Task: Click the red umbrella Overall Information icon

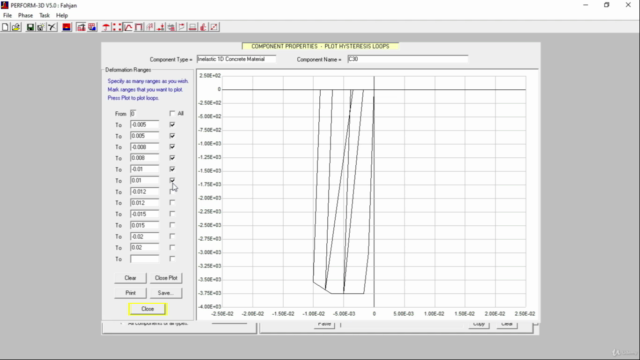Action: click(x=106, y=27)
